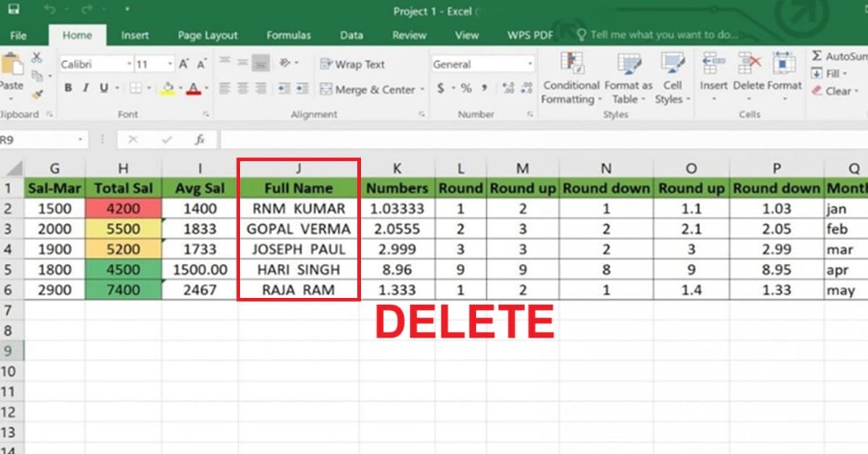Expand the General number format dropdown

point(530,64)
